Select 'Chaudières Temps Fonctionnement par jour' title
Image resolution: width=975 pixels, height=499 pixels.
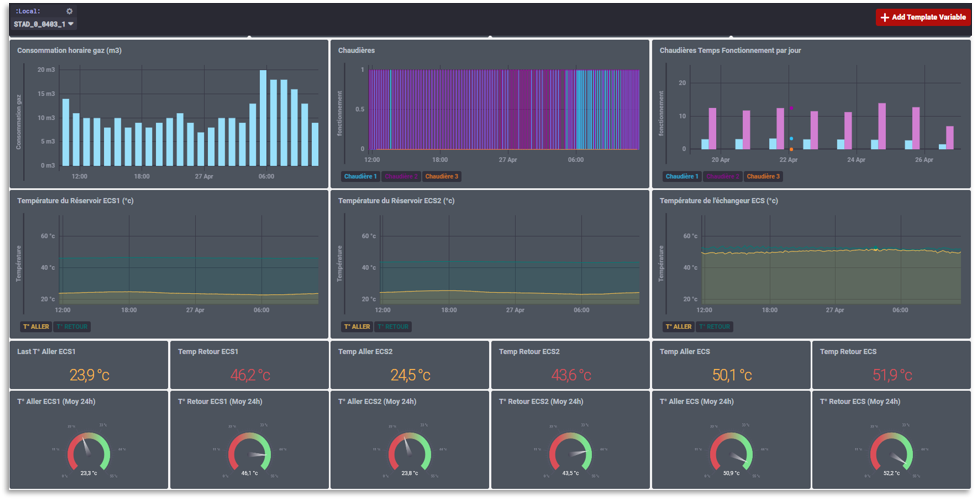click(730, 50)
